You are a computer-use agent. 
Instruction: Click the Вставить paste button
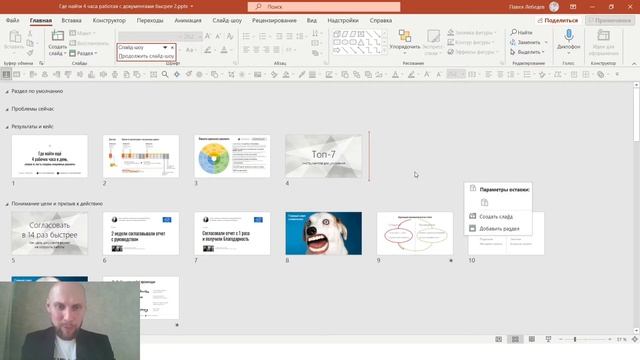(x=15, y=42)
